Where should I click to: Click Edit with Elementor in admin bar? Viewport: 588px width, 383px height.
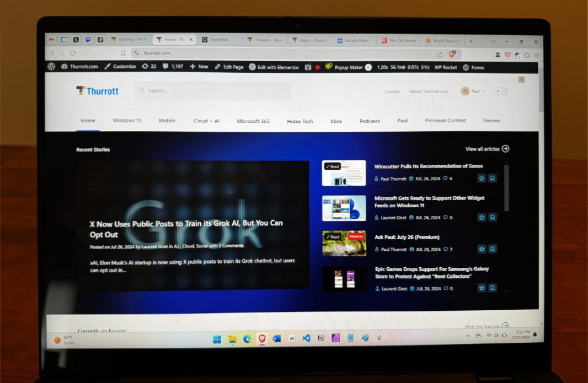point(274,67)
